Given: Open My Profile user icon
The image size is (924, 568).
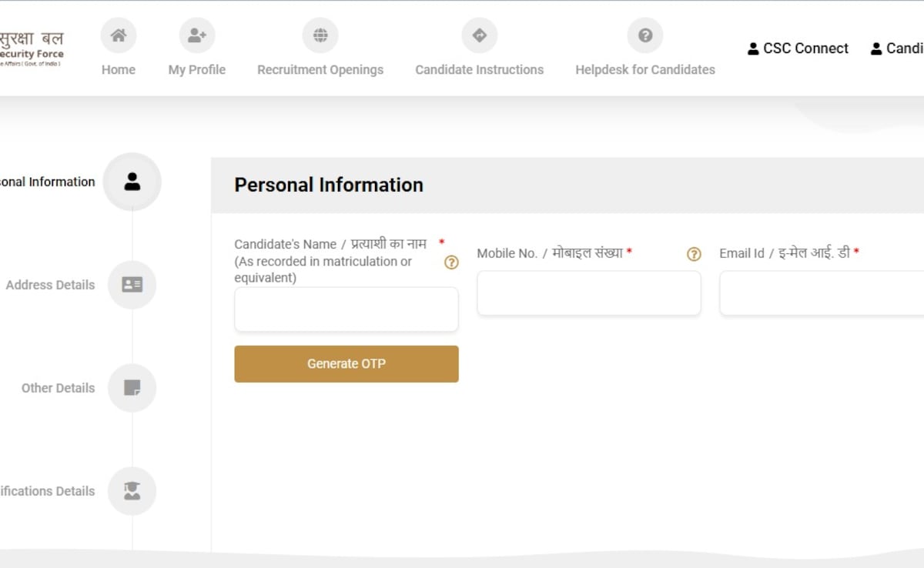Looking at the screenshot, I should click(197, 35).
